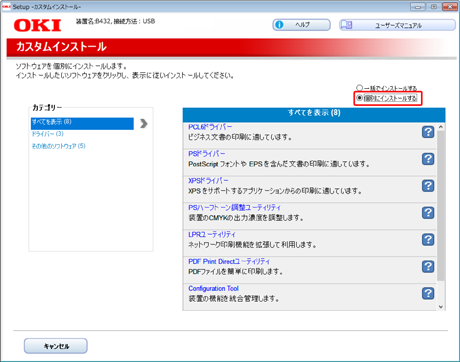Click the PDF Print Directユーティリティ link
This screenshot has height=362, width=460.
point(229,262)
